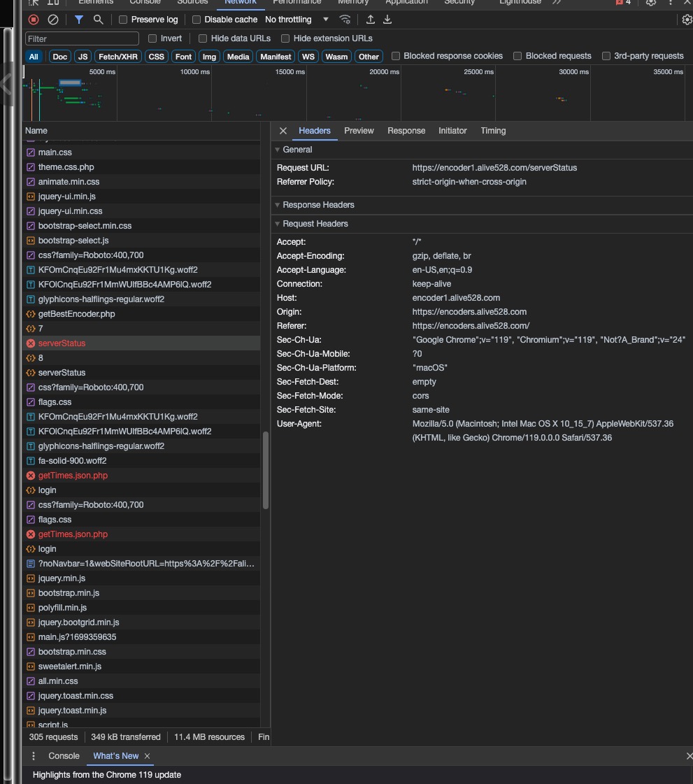The width and height of the screenshot is (693, 784).
Task: Import HAR file upload icon
Action: coord(371,20)
